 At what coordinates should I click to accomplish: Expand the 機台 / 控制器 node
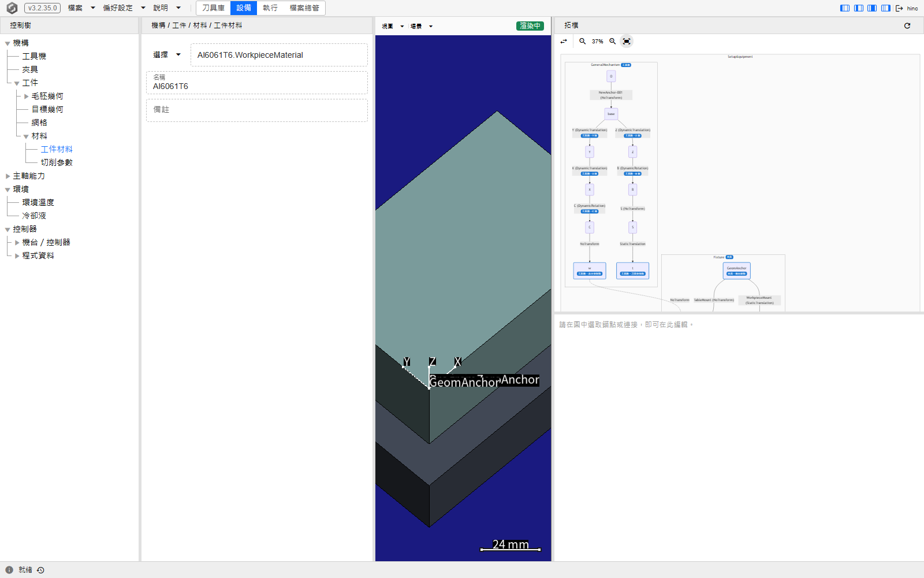17,243
